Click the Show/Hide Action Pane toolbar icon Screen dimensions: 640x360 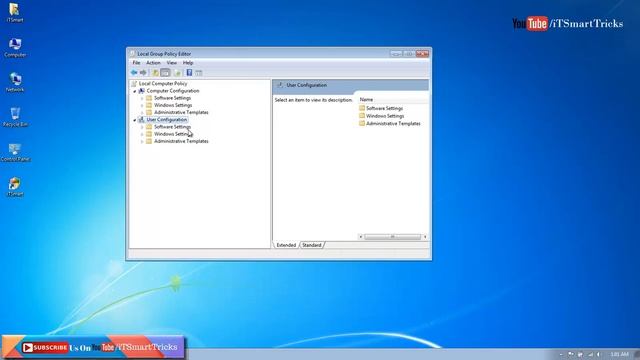[x=199, y=73]
